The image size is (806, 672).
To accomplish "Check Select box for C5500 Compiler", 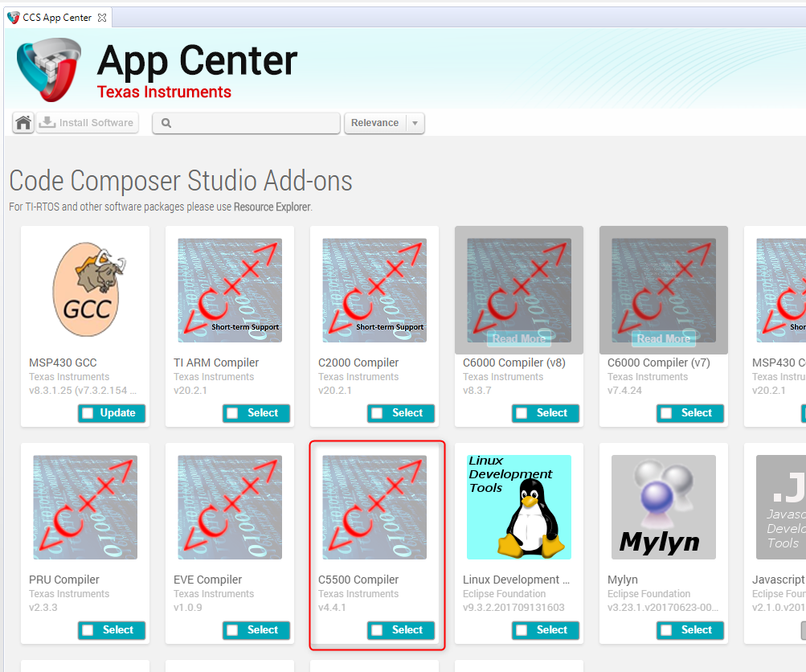I will (377, 630).
